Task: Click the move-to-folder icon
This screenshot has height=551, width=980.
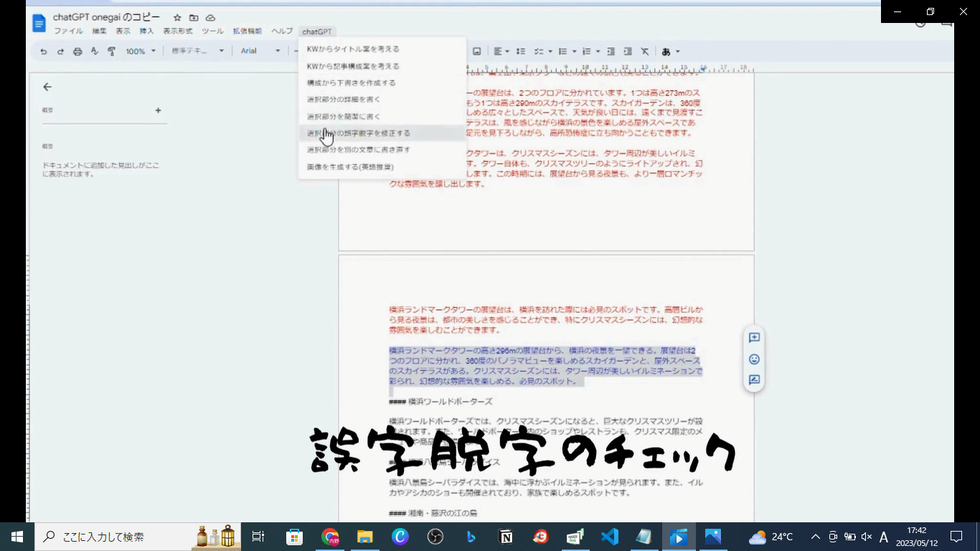Action: (x=194, y=17)
